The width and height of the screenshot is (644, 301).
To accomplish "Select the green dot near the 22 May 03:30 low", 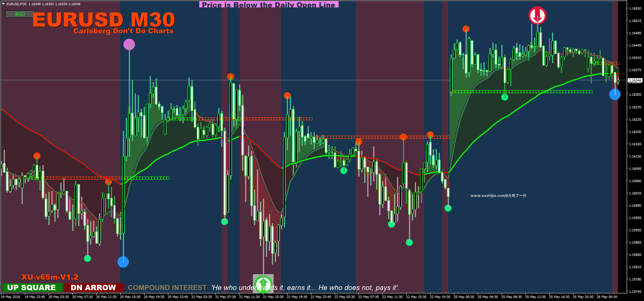I will pyautogui.click(x=344, y=170).
